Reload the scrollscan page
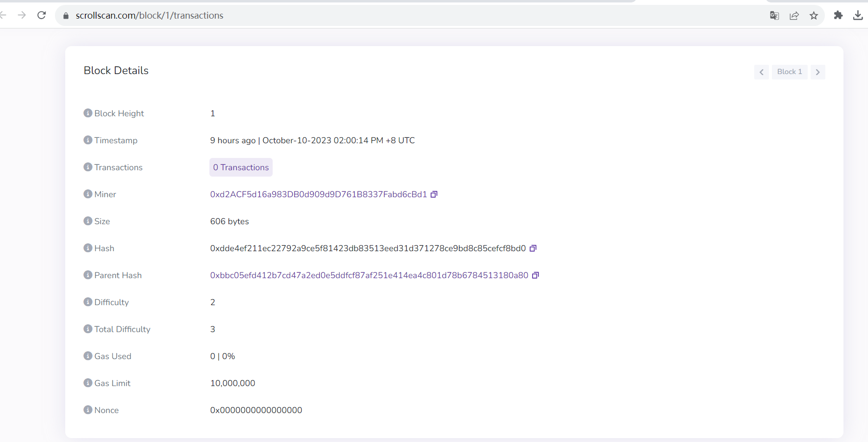Screen dimensions: 868x442 (x=42, y=15)
